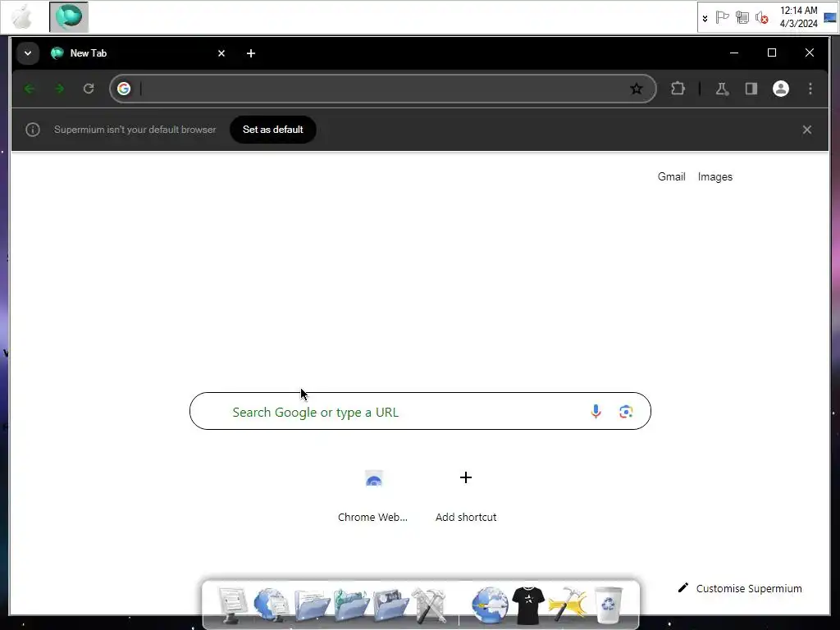Open the hammer with yellow figure dock icon
Screen dimensions: 840x630
[x=568, y=605]
